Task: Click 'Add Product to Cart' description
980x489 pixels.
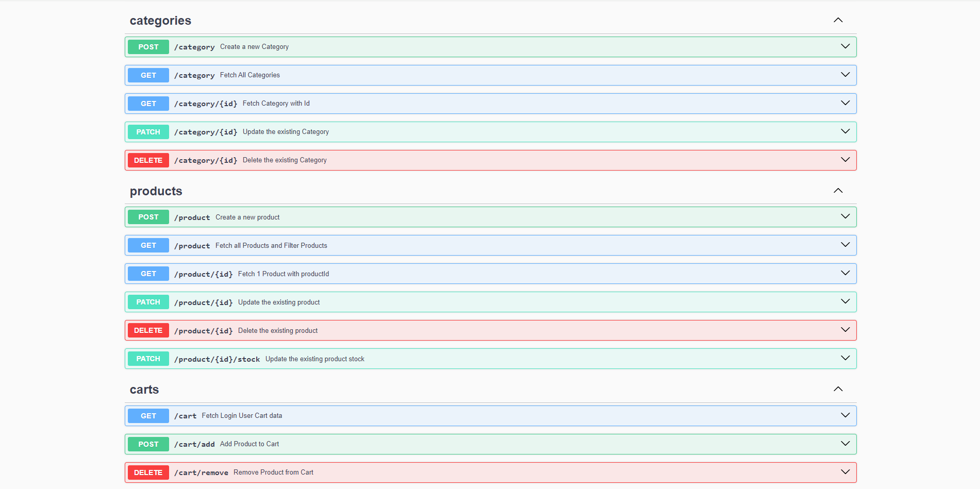Action: (250, 444)
